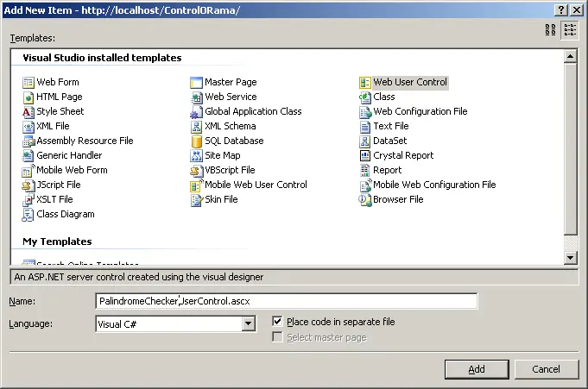Image resolution: width=588 pixels, height=389 pixels.
Task: Choose the Mobile Web Configuration File icon
Action: click(365, 185)
